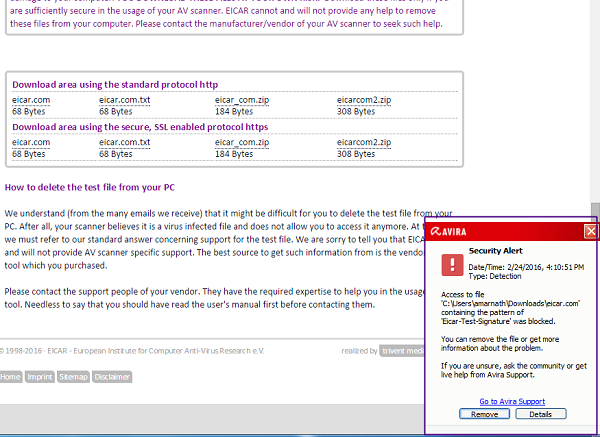Viewport: 600px width, 437px height.
Task: Download eicar.com via standard http
Action: coord(31,100)
